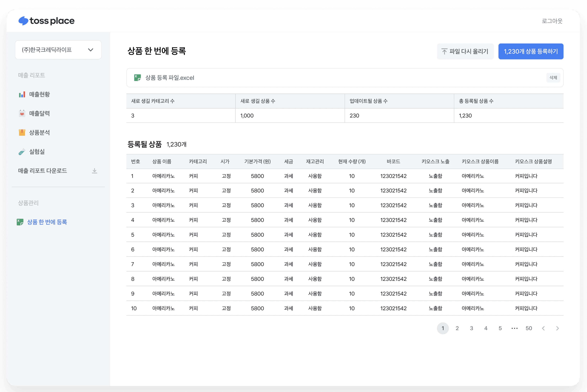
Task: Click the 실험실 test tube icon
Action: click(22, 152)
